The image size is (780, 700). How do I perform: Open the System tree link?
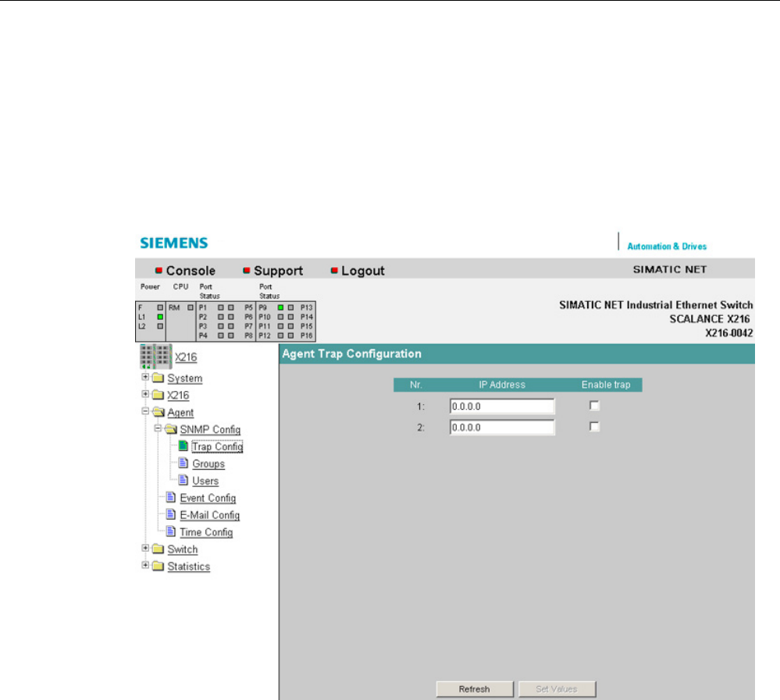click(184, 378)
